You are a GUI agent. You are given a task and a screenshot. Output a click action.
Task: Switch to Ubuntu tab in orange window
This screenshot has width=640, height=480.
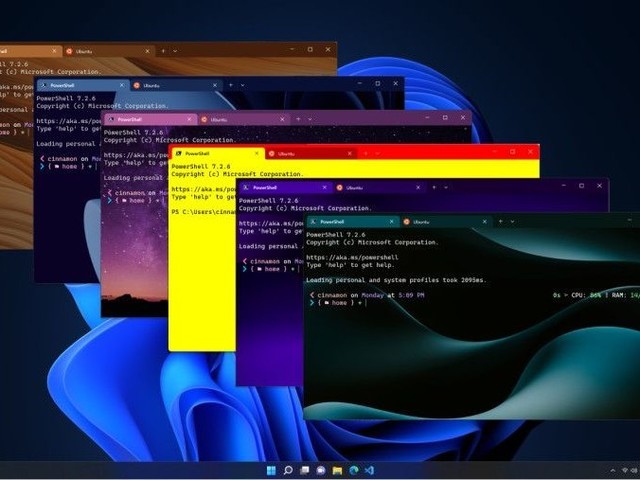click(x=109, y=51)
